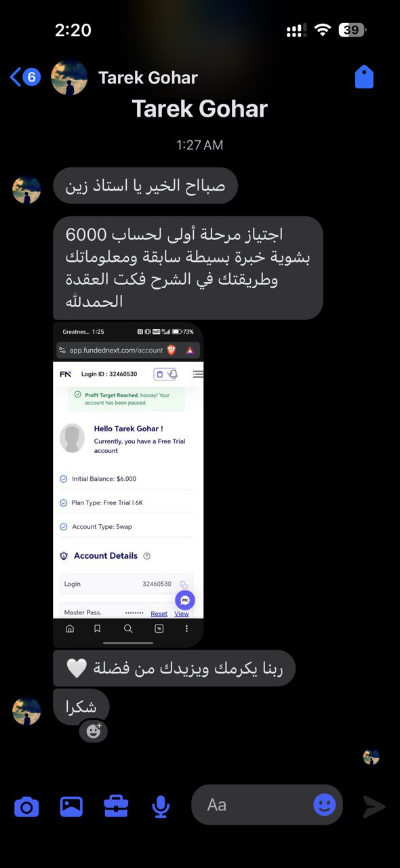The image size is (400, 868).
Task: Tap the Tarek Gohar contact name header
Action: (148, 78)
